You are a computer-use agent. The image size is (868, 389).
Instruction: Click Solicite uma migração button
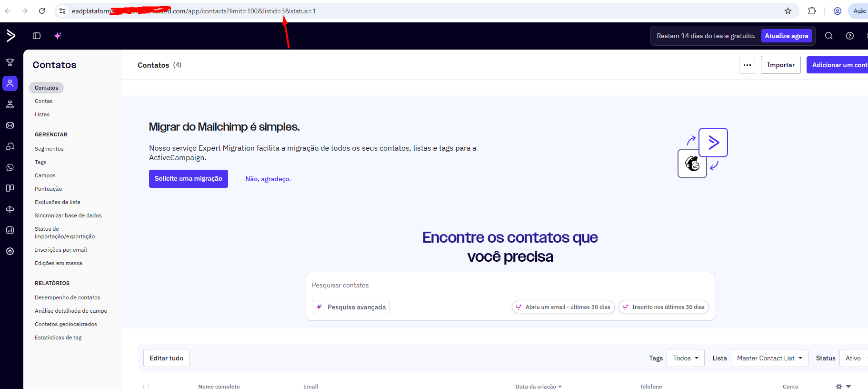point(189,179)
